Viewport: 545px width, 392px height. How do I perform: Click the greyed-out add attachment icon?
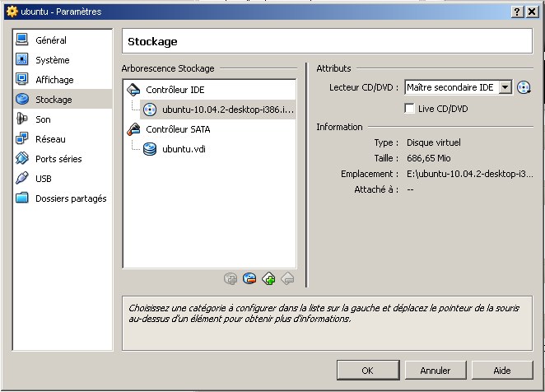click(x=231, y=279)
